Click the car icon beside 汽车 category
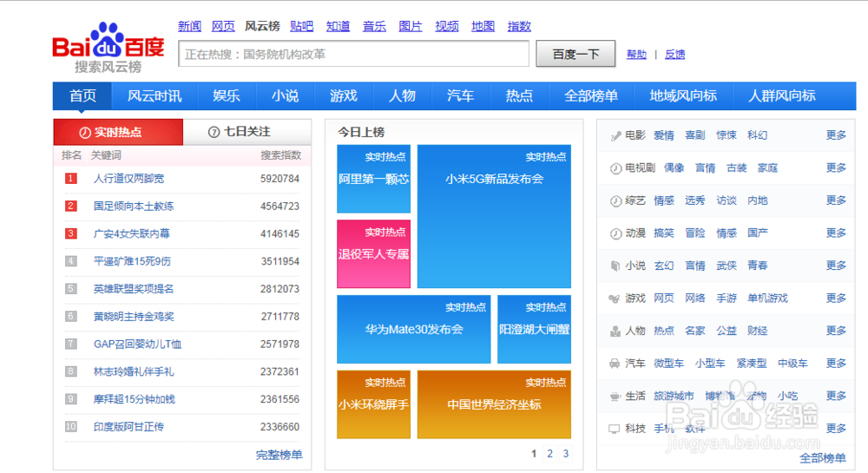868x473 pixels. (x=615, y=364)
